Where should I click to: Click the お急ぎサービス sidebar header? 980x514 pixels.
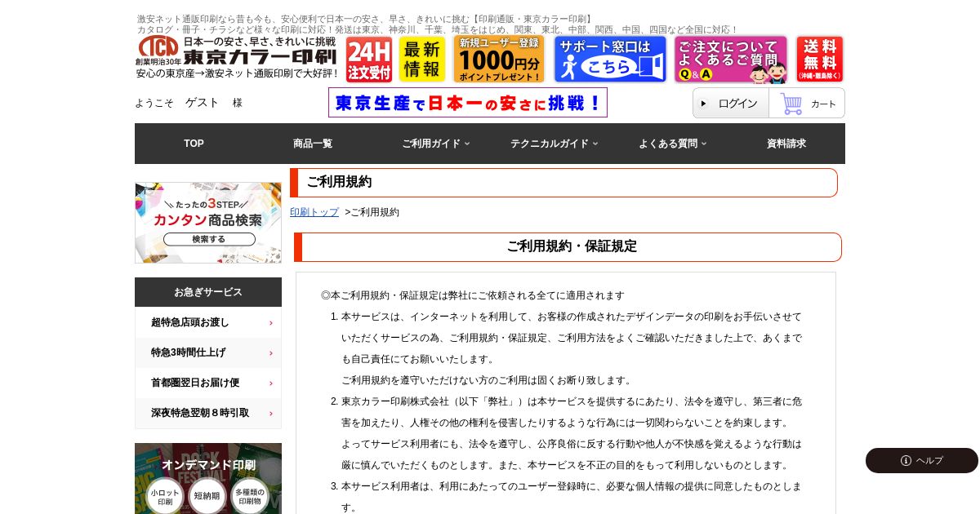point(208,292)
